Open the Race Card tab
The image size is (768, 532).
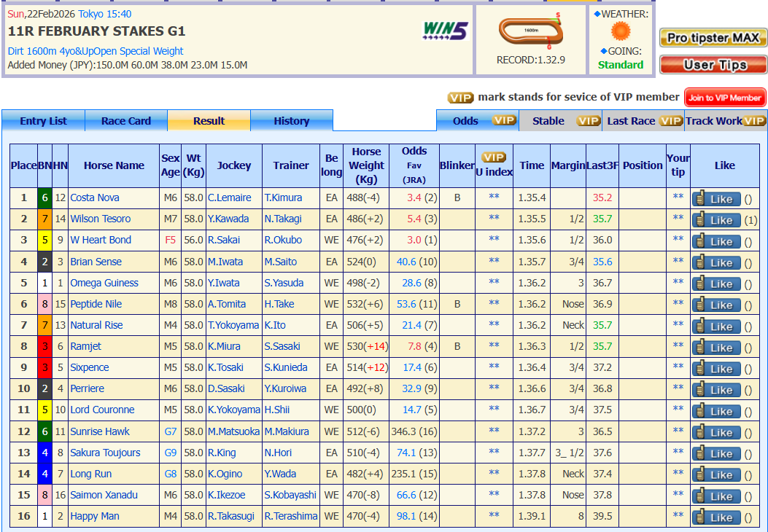point(126,121)
